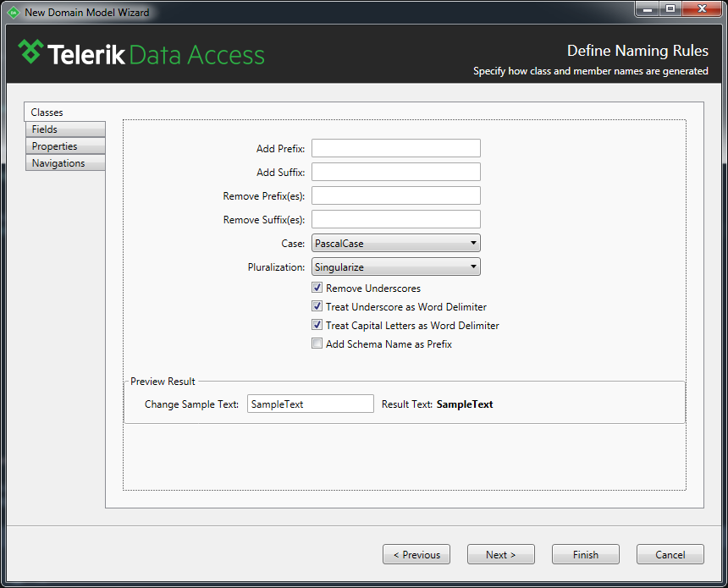Screen dimensions: 728x588
Task: Click the Finish button
Action: (x=586, y=554)
